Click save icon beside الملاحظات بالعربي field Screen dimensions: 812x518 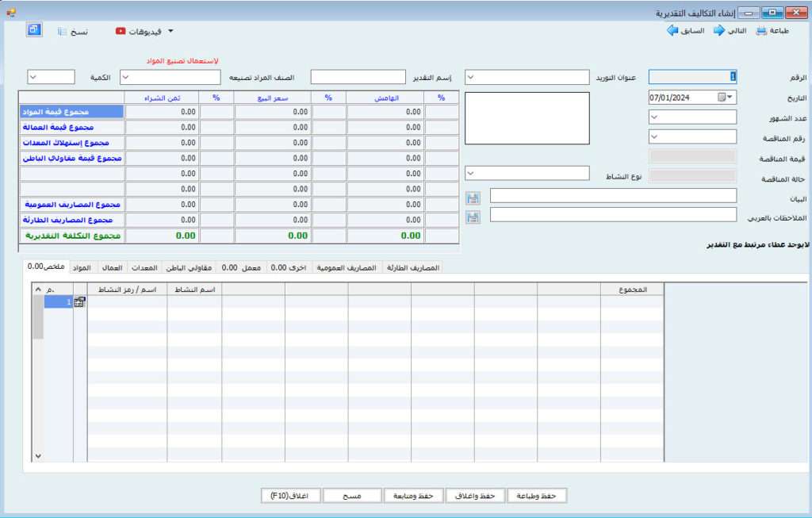pyautogui.click(x=473, y=216)
